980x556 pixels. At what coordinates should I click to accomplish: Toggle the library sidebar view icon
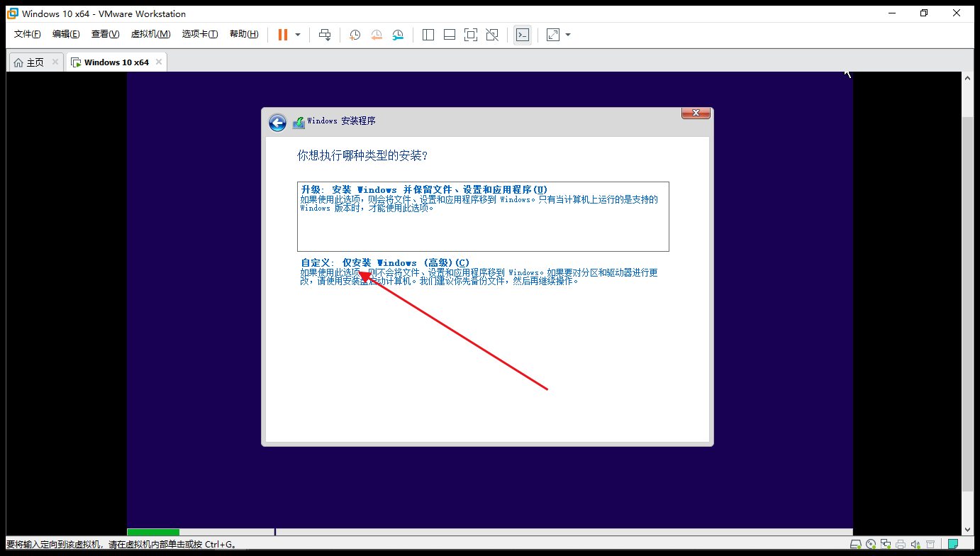428,35
